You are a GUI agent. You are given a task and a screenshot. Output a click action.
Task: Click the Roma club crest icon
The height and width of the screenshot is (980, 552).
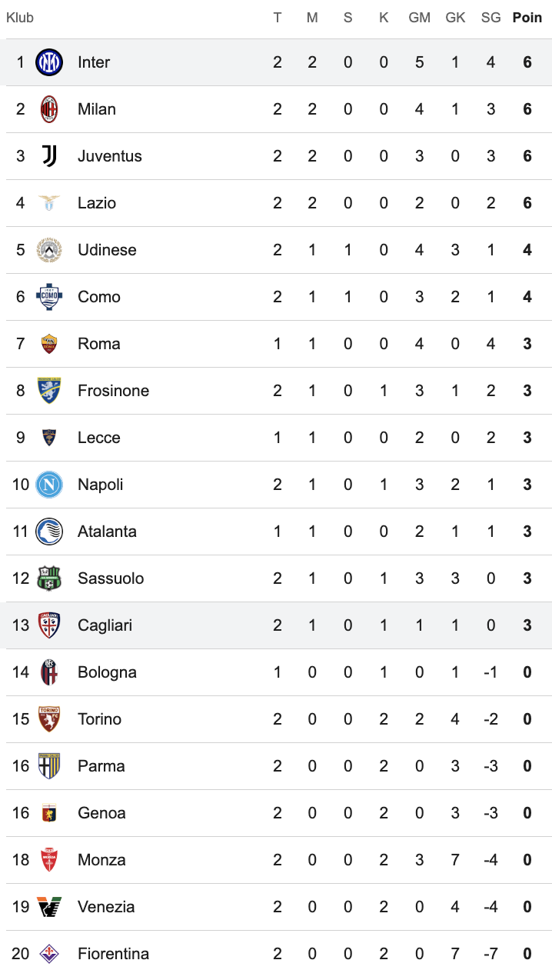pyautogui.click(x=49, y=344)
